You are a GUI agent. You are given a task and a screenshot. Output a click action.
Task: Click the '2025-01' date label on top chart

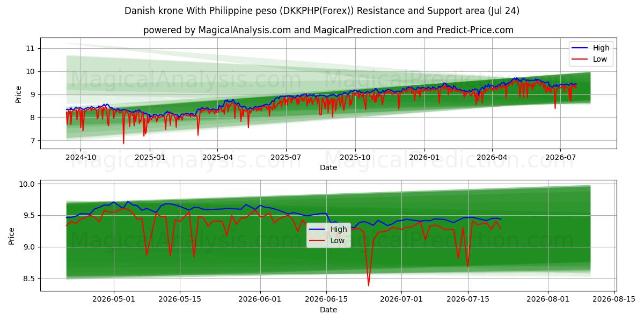tap(149, 158)
